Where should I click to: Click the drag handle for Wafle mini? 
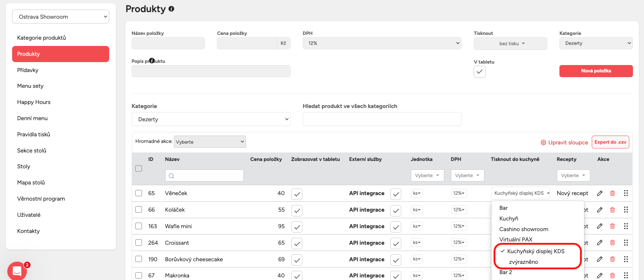pos(626,226)
